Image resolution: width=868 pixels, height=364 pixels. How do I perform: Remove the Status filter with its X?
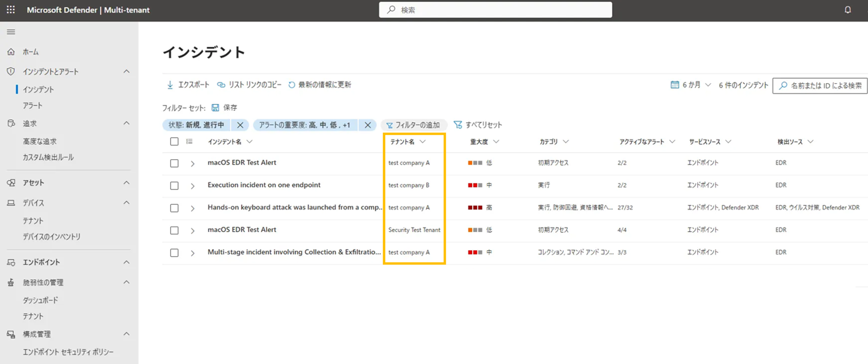pyautogui.click(x=240, y=125)
